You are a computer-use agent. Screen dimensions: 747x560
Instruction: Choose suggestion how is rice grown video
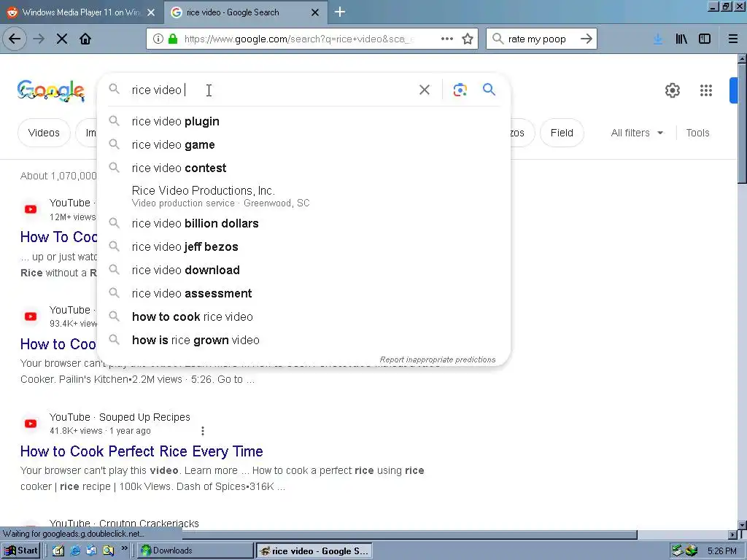coord(303,340)
